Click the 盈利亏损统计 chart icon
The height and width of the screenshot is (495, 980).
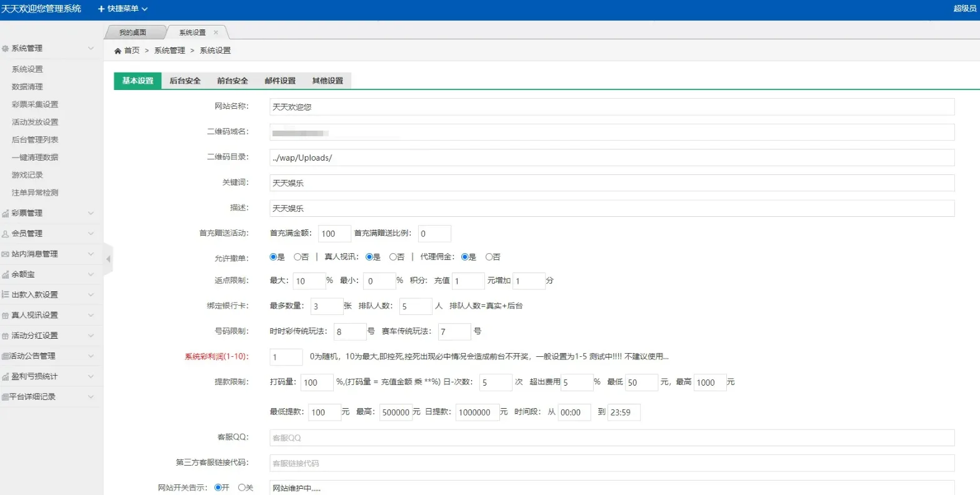click(6, 376)
